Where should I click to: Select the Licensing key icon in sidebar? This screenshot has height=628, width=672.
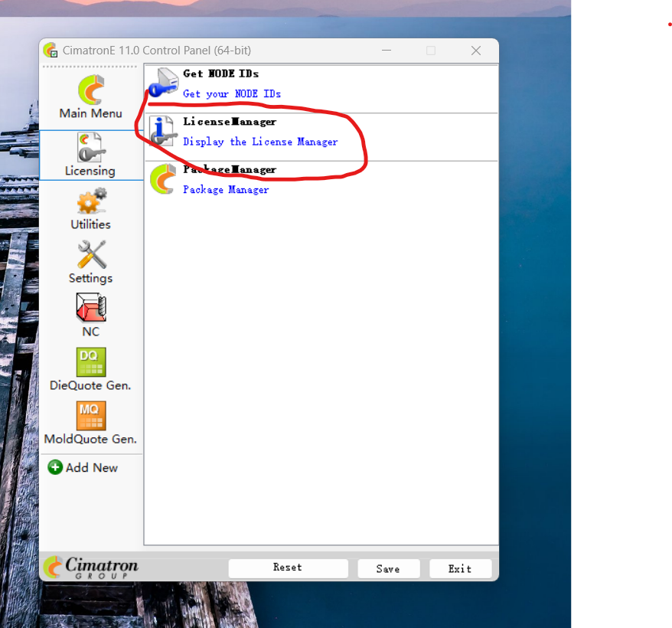coord(91,147)
